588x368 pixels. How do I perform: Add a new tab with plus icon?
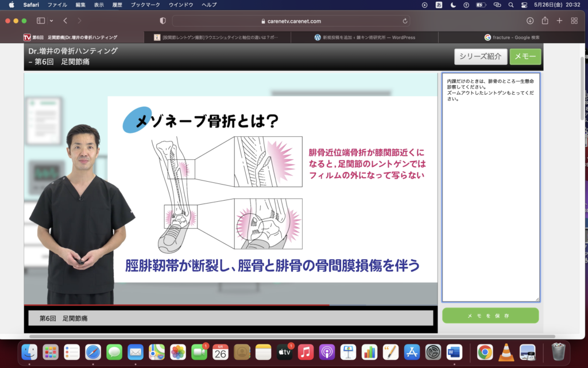[559, 21]
